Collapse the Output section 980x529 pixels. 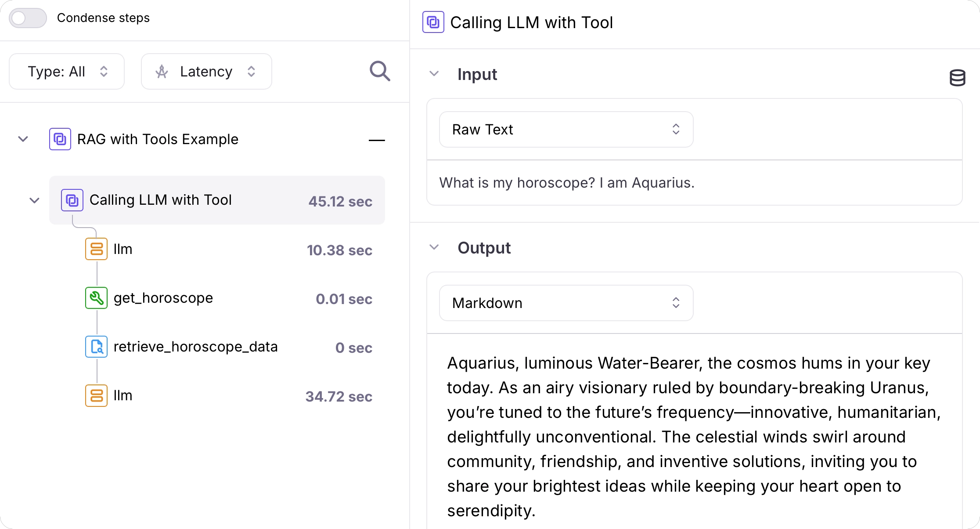point(434,247)
